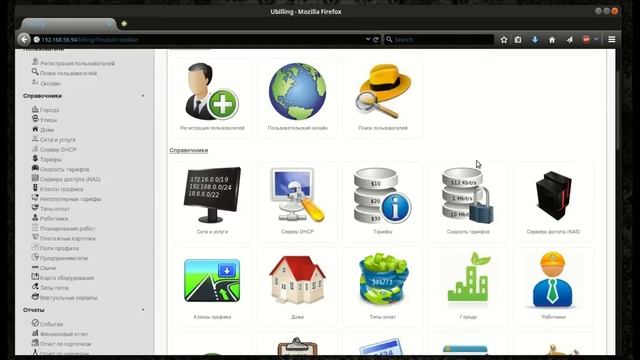Screen dimensions: 640x360
Task: Open События under Отчеты in the sidebar
Action: tap(51, 324)
